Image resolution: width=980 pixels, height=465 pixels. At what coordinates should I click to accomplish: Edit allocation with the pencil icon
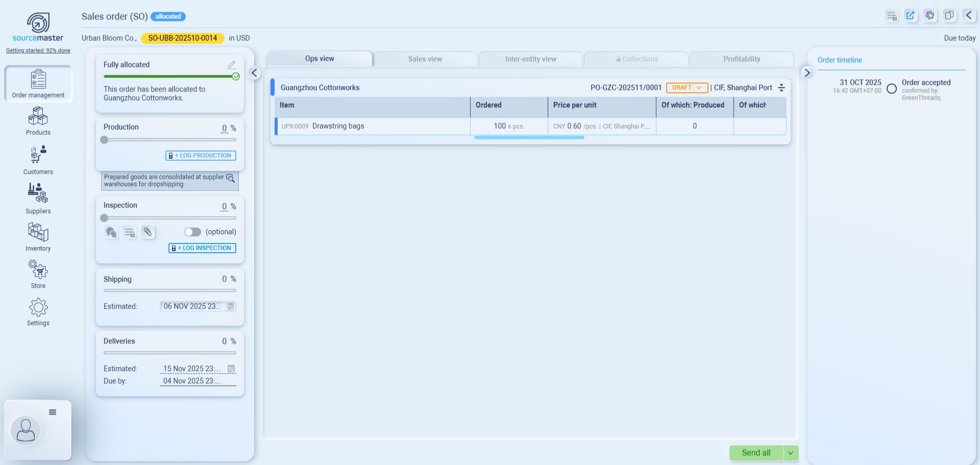pos(231,65)
